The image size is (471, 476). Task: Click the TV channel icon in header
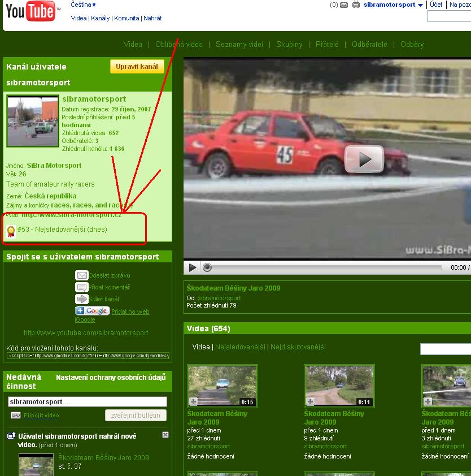356,5
